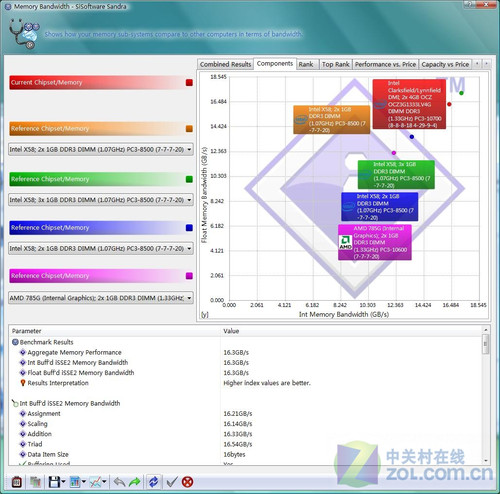Click the tab strip right scroll arrow
The image size is (500, 494).
pyautogui.click(x=486, y=63)
